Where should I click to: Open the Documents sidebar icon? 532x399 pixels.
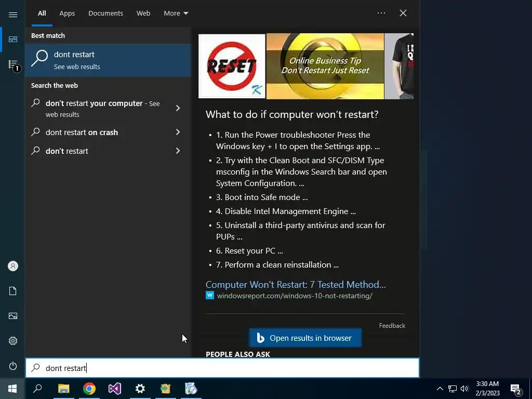click(13, 291)
